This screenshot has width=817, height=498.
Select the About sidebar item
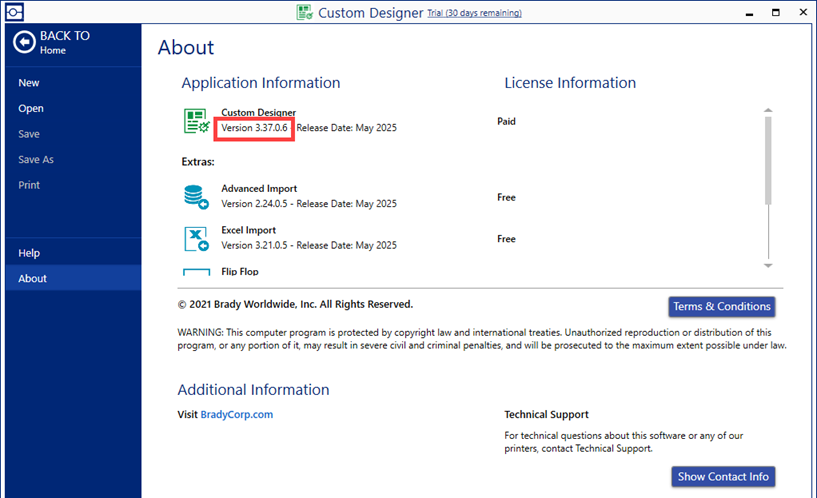click(x=32, y=278)
